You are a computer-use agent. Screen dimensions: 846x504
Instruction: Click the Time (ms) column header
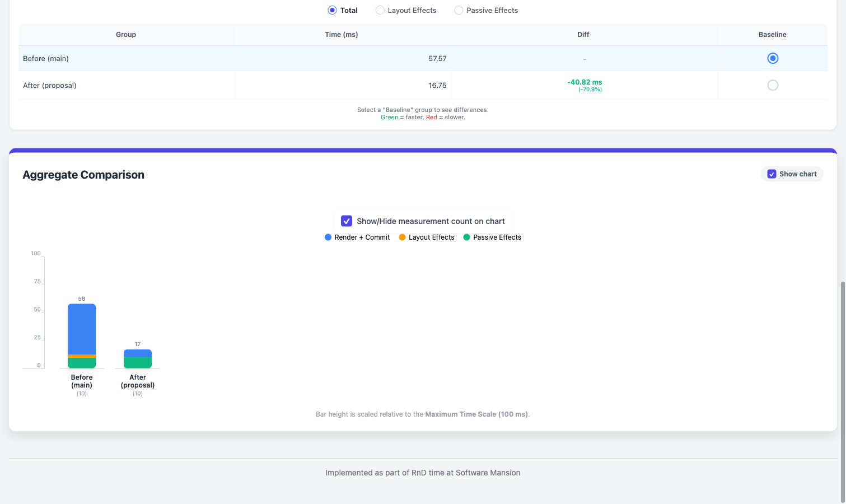(342, 35)
